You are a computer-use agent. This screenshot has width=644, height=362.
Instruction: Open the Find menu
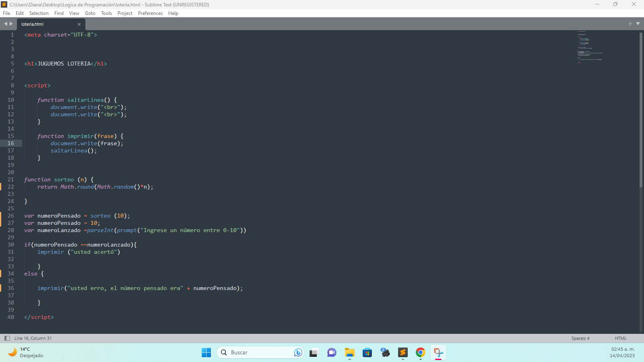pos(59,13)
